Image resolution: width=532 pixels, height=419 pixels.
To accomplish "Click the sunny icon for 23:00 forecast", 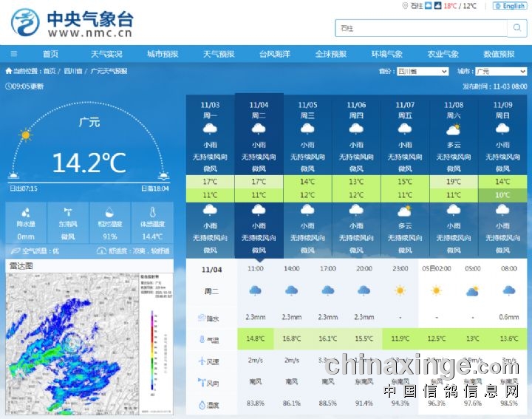I will (400, 290).
